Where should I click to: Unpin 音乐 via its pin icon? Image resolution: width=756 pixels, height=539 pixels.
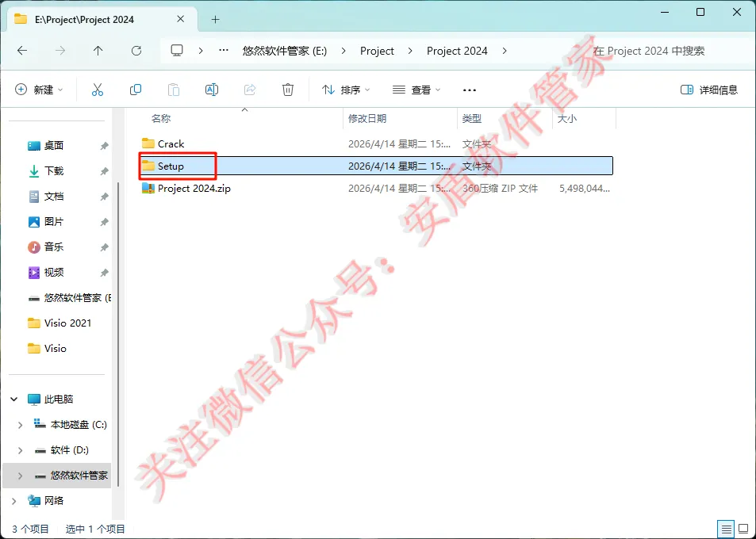[x=104, y=247]
